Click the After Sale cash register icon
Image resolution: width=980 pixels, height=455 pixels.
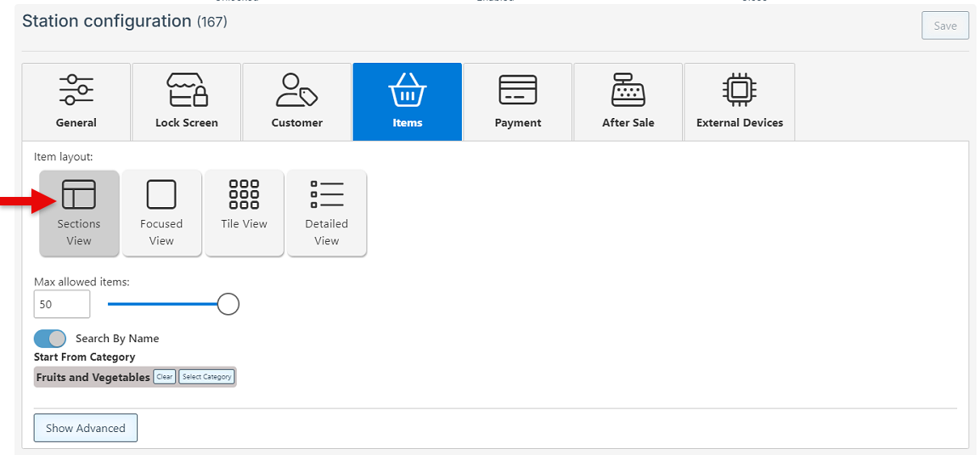[x=628, y=90]
